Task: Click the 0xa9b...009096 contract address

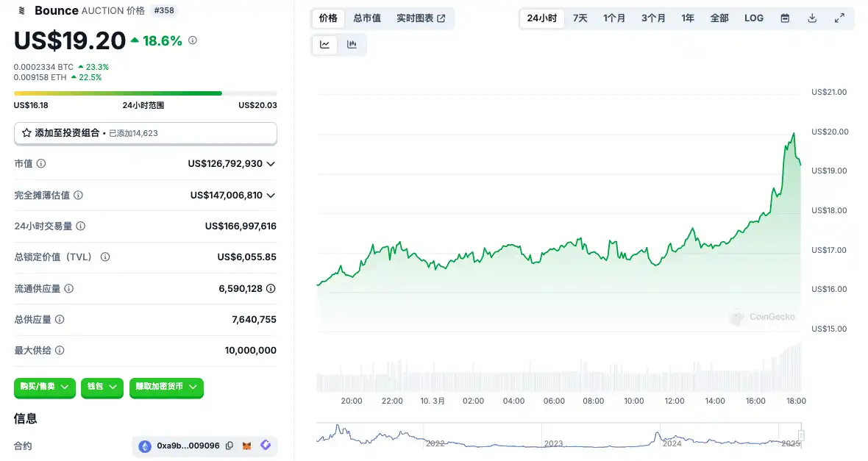Action: click(188, 446)
